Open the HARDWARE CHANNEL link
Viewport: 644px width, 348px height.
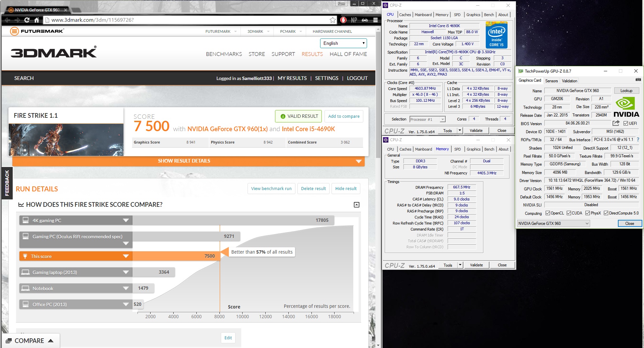click(332, 31)
